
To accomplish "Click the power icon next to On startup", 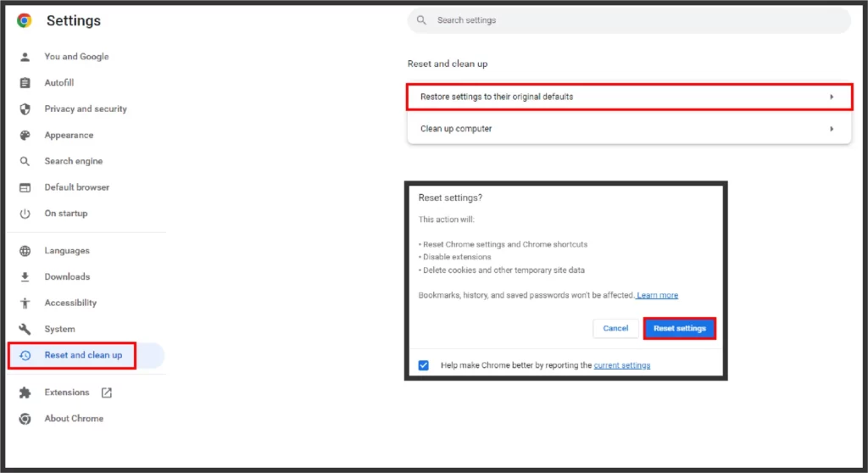I will (25, 214).
